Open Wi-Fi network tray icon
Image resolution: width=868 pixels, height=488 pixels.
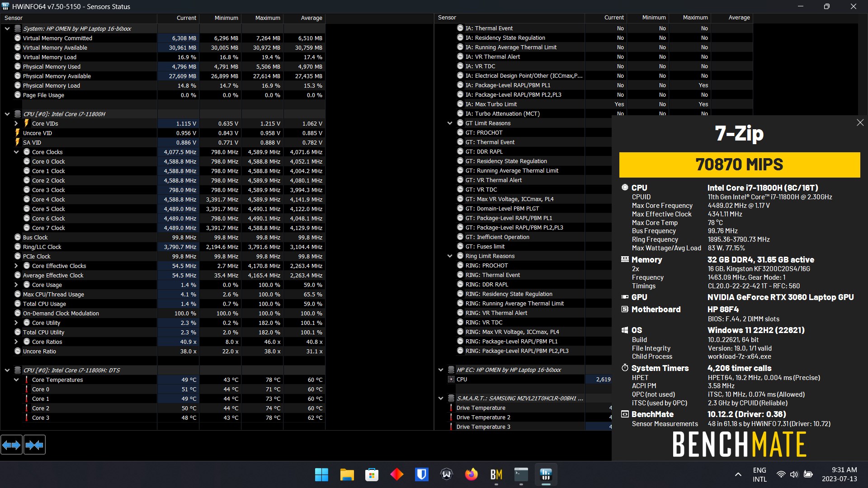pyautogui.click(x=781, y=474)
